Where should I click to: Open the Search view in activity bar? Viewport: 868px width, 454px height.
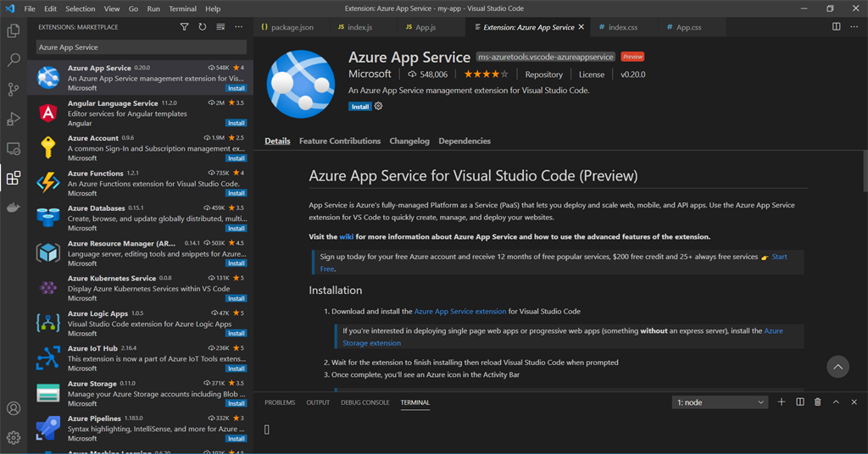coord(14,60)
